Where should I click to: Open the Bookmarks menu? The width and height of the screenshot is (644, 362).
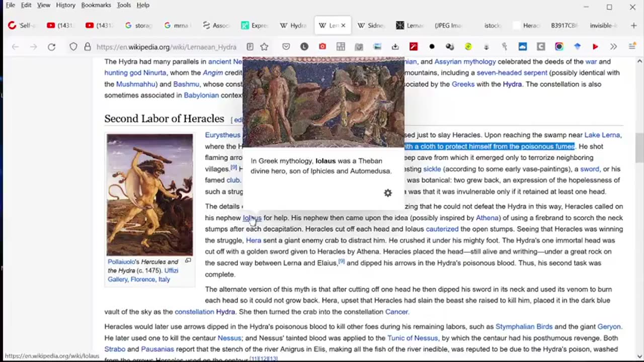point(96,5)
